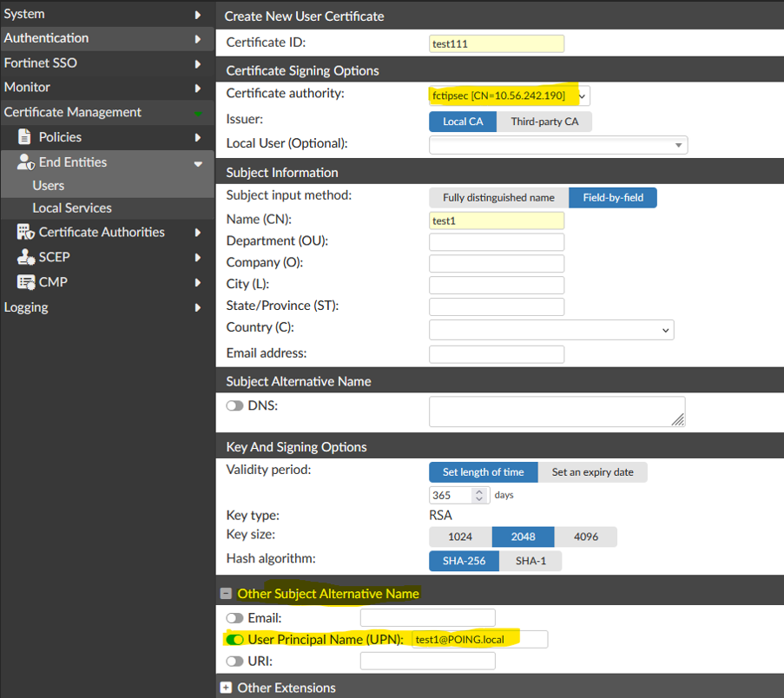Image resolution: width=784 pixels, height=698 pixels.
Task: Expand Other Extensions plus icon
Action: pos(226,688)
